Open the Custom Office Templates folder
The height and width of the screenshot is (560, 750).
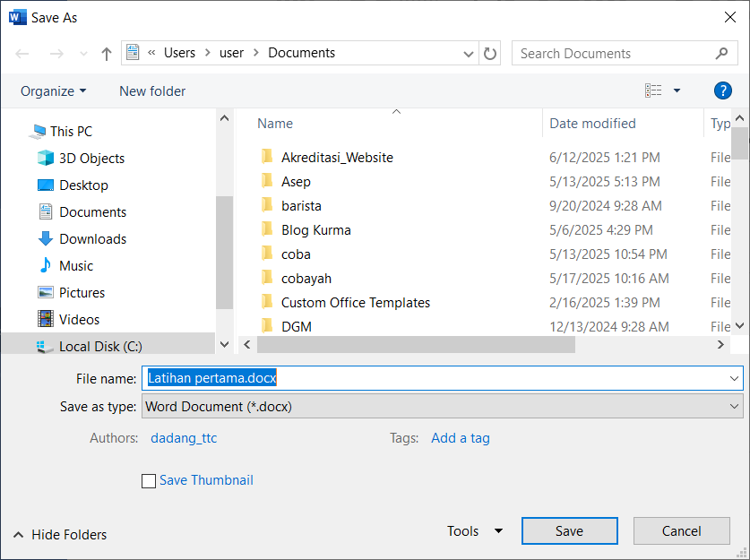pyautogui.click(x=355, y=302)
